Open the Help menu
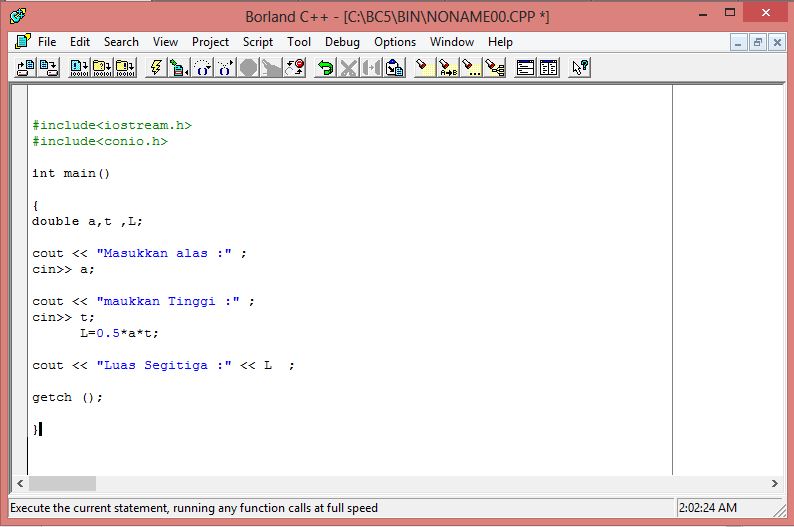 (x=500, y=42)
